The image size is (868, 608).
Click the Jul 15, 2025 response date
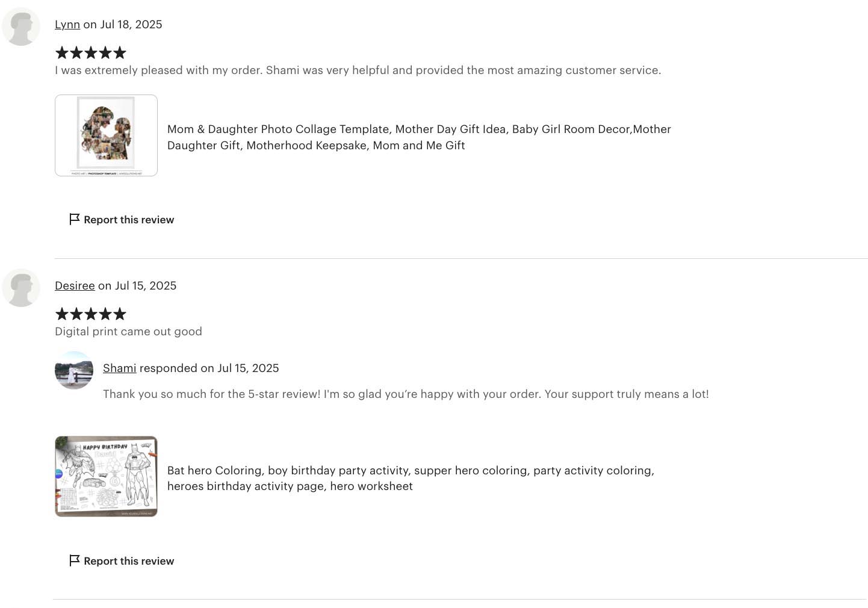(x=248, y=368)
